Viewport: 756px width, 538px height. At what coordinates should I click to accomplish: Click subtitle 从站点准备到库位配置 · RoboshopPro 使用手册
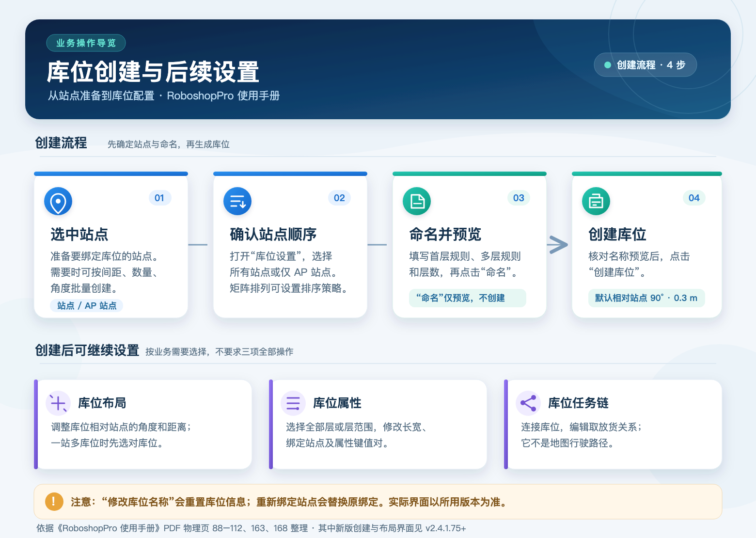[164, 96]
